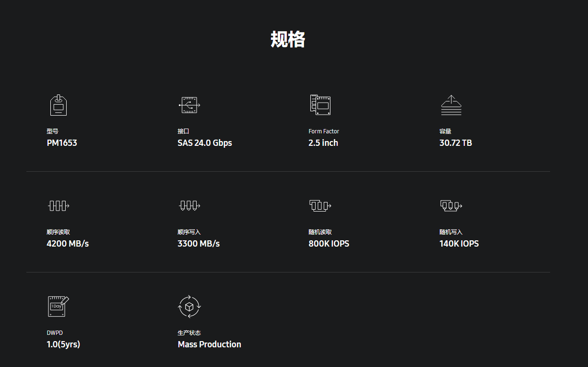
Task: Click the sequential write icon above 顺序写入
Action: click(189, 206)
